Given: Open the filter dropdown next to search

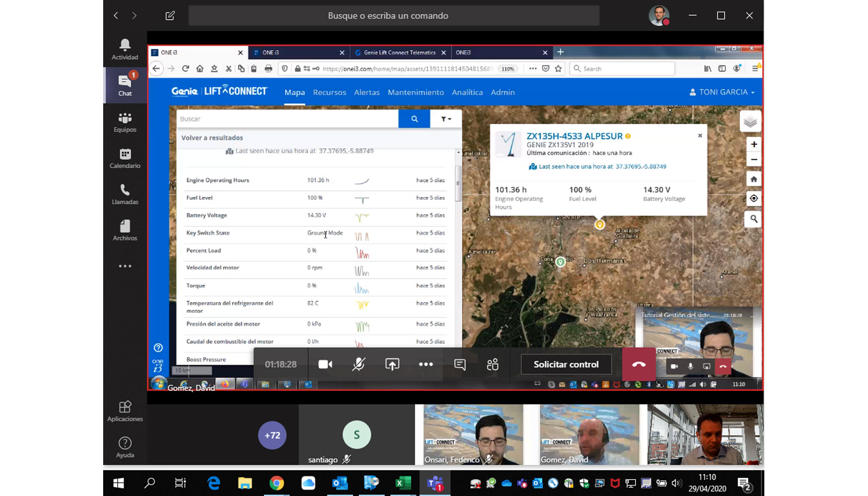Looking at the screenshot, I should [446, 119].
